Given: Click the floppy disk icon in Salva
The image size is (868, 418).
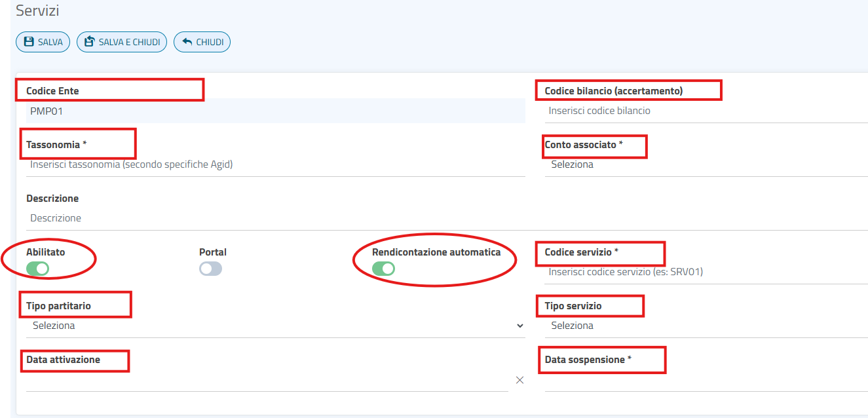Looking at the screenshot, I should [29, 43].
